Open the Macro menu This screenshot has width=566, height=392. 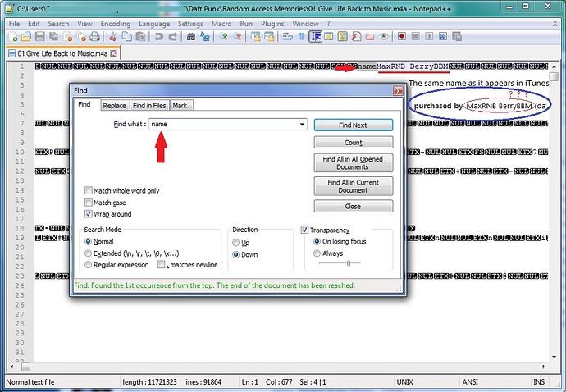click(221, 24)
